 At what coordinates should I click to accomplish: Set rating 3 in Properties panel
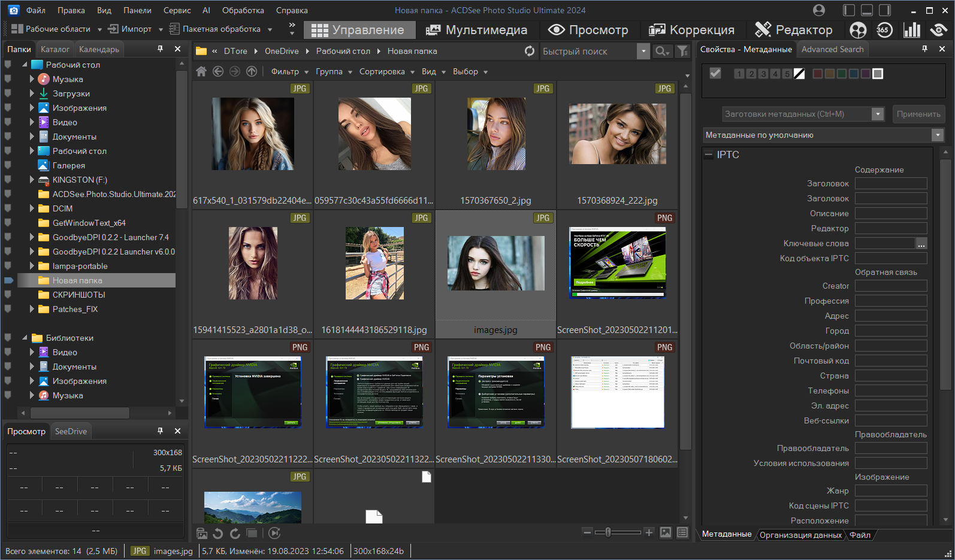pos(763,74)
